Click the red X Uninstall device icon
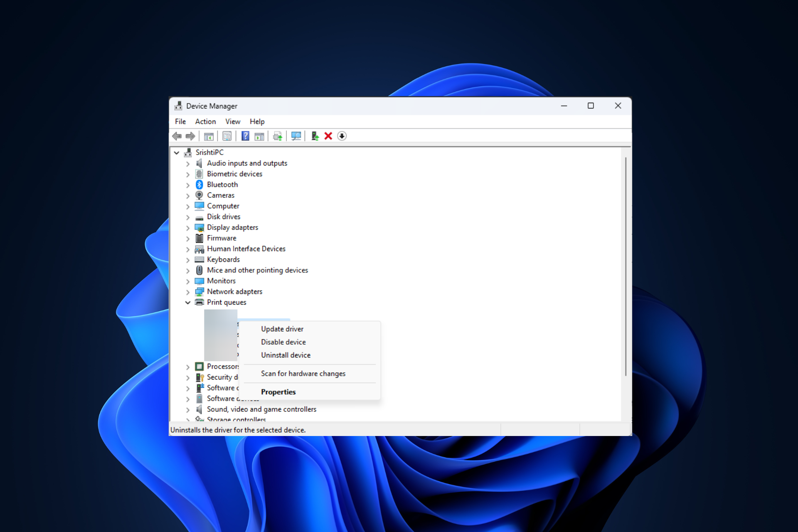The width and height of the screenshot is (798, 532). pos(328,136)
